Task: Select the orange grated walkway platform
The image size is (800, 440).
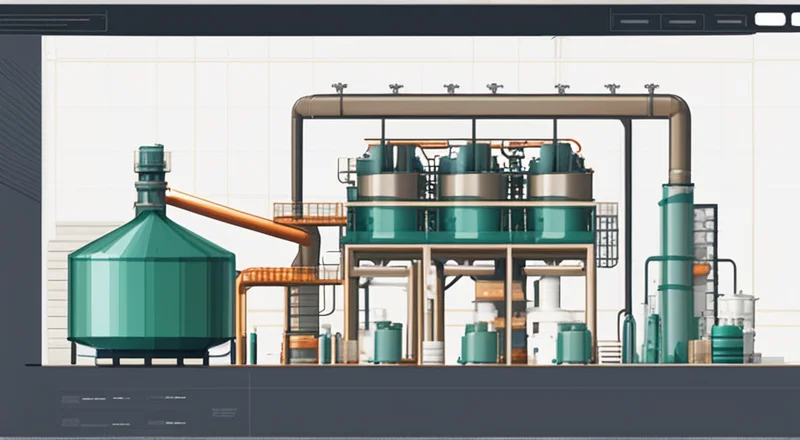Action: pyautogui.click(x=309, y=213)
